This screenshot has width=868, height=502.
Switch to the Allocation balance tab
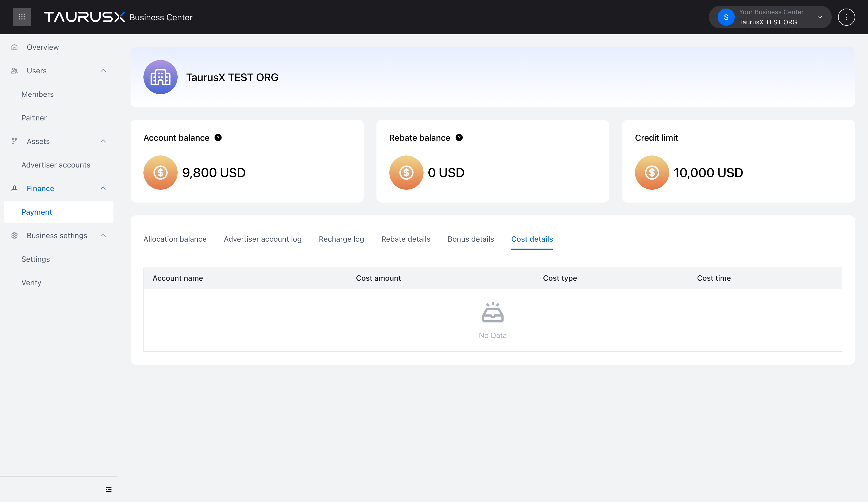click(175, 239)
